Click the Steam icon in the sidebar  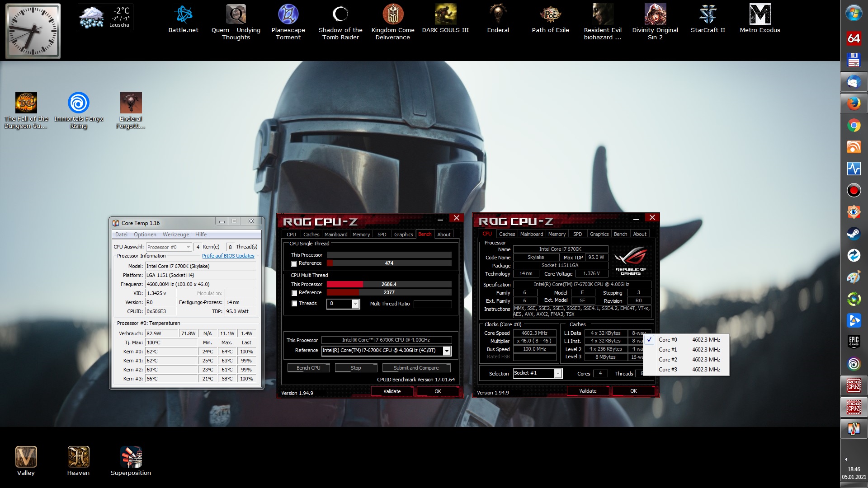(x=854, y=234)
